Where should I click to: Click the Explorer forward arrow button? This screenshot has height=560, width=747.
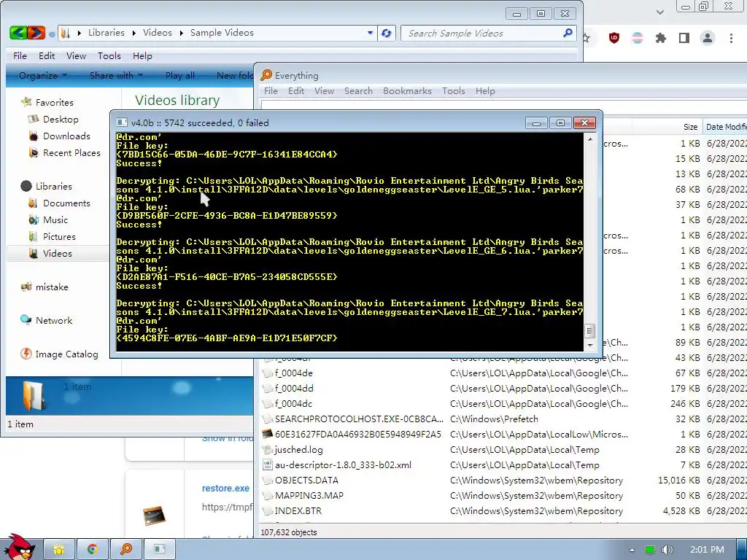coord(36,33)
